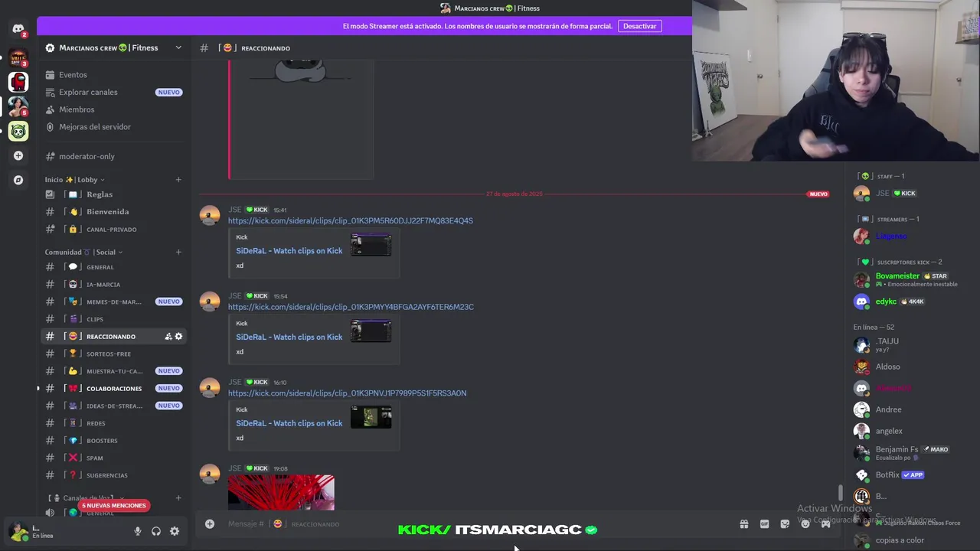Image resolution: width=980 pixels, height=551 pixels.
Task: Open user settings gear in user panel
Action: (175, 531)
